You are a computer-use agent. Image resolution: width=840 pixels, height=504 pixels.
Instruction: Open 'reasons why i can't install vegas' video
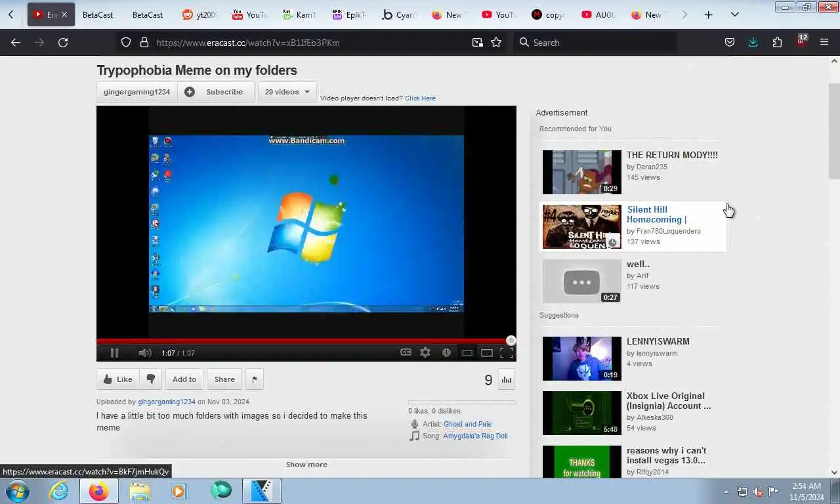(x=666, y=455)
